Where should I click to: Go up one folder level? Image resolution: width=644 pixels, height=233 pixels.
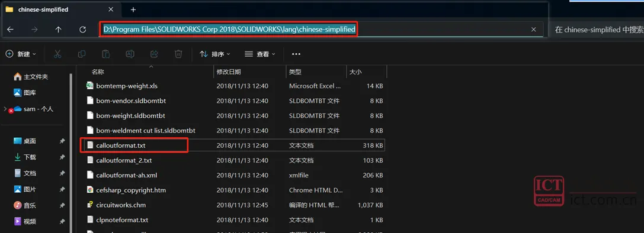coord(58,30)
